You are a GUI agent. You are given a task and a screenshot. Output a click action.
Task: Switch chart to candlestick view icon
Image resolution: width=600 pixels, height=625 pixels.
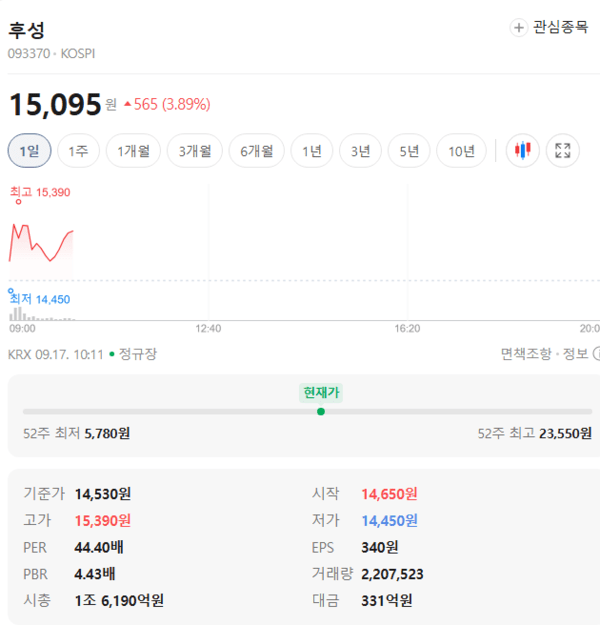pos(522,151)
